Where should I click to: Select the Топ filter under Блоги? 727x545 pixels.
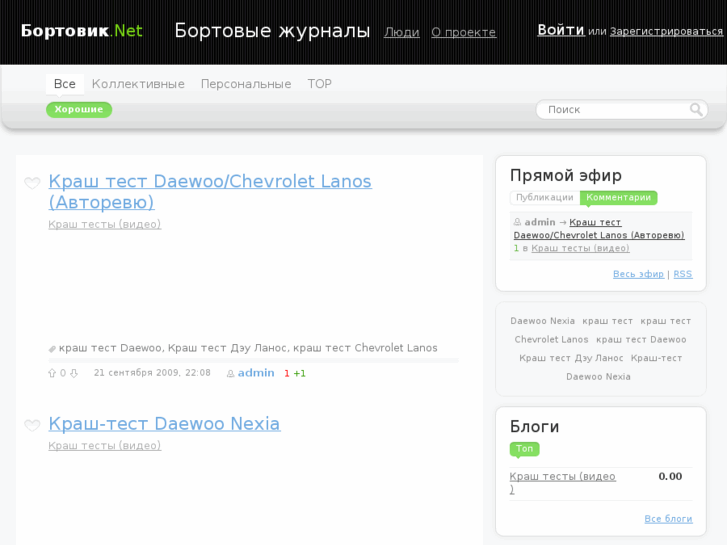[x=524, y=449]
